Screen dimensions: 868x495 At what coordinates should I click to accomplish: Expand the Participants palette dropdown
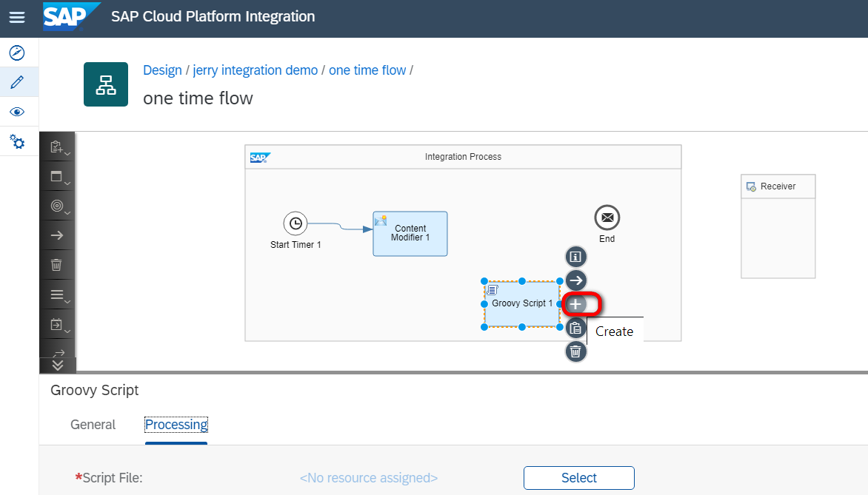[x=58, y=147]
